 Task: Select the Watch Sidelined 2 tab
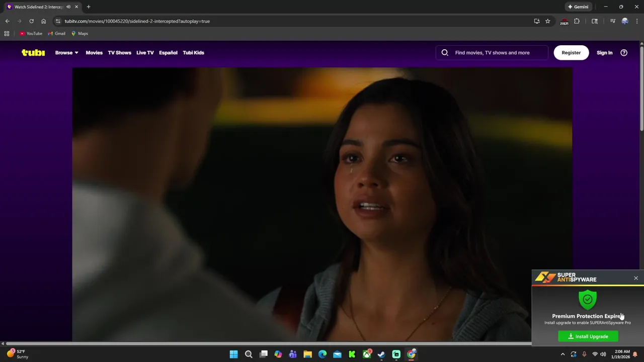39,7
